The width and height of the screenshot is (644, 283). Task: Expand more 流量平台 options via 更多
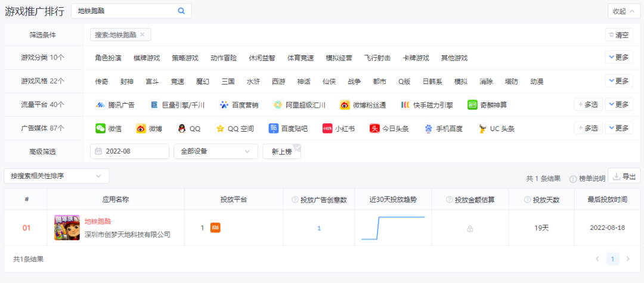[x=619, y=105]
